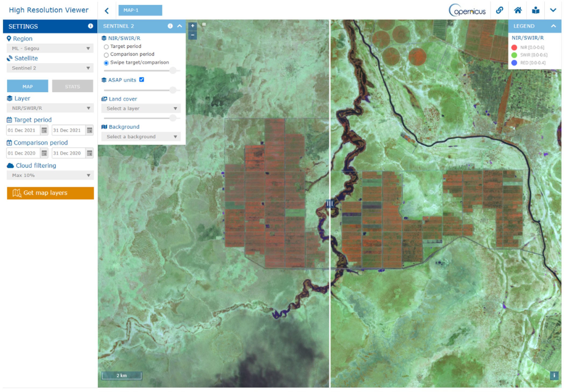564x392 pixels.
Task: Adjust ASAP units opacity slider
Action: [173, 90]
